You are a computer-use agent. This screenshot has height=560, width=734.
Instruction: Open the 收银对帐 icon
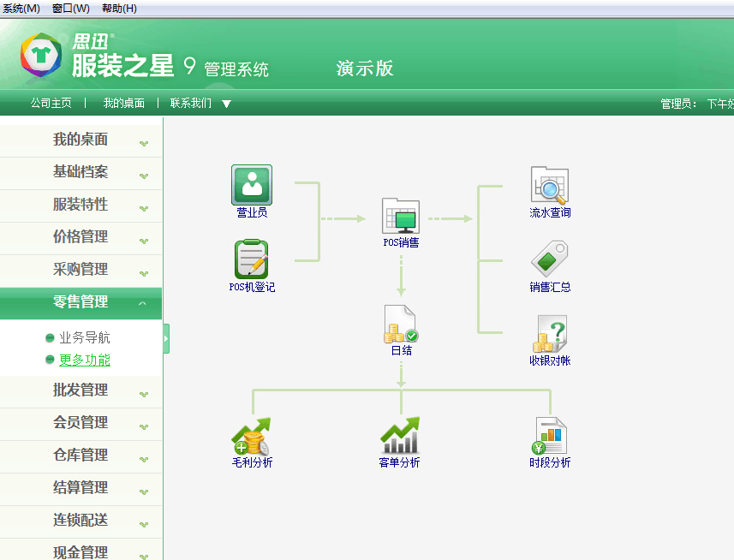(550, 334)
